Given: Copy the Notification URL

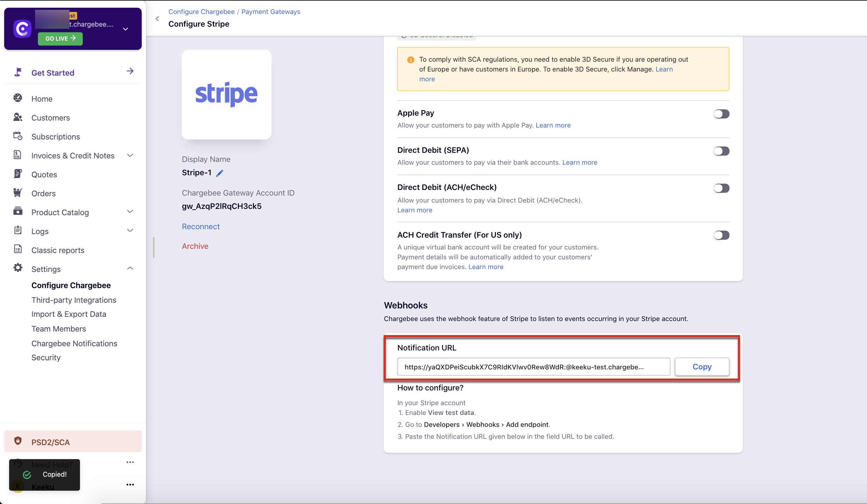Looking at the screenshot, I should tap(702, 367).
